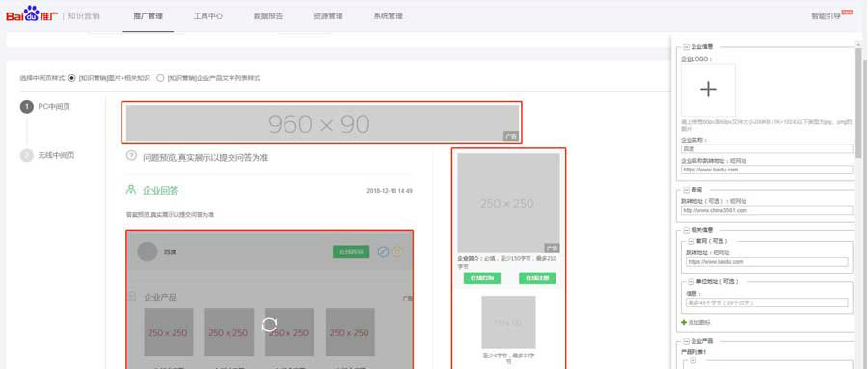Select the 企业产品文字列表样式 radio button
The width and height of the screenshot is (868, 369).
click(160, 78)
